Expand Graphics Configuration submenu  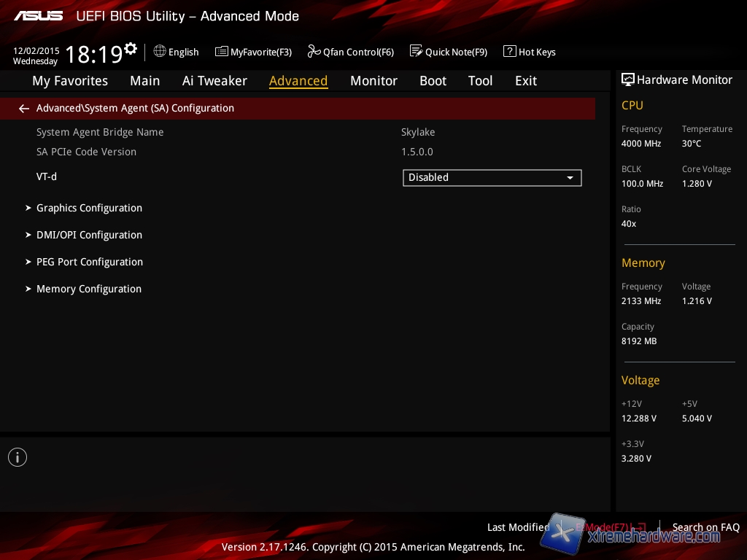[89, 208]
